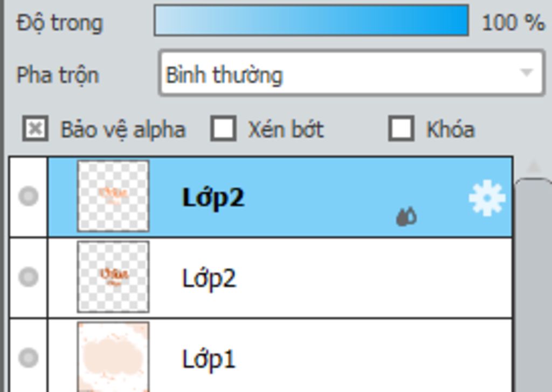The image size is (552, 392).
Task: Enable the Xén bớt checkbox
Action: (x=223, y=129)
